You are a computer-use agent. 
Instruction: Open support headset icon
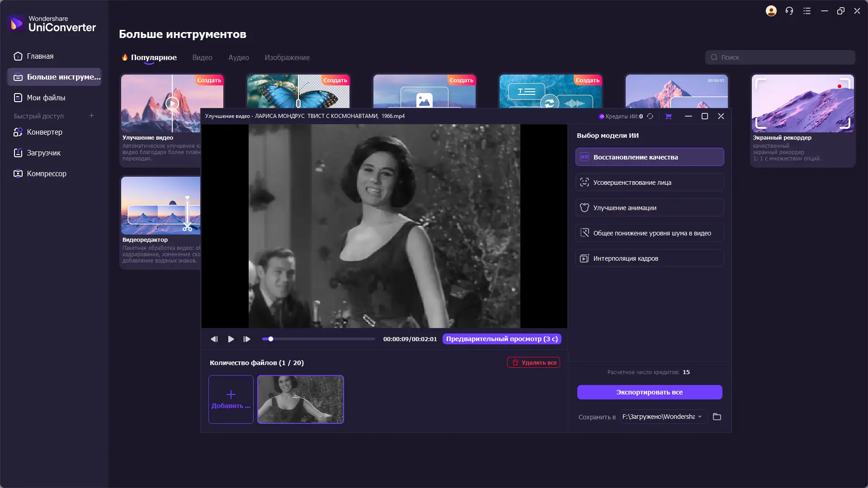[x=789, y=11]
